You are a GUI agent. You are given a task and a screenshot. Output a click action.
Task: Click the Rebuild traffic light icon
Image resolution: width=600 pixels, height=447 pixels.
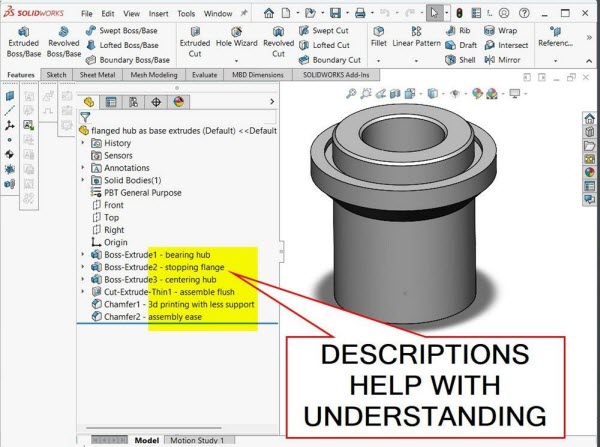tap(459, 13)
